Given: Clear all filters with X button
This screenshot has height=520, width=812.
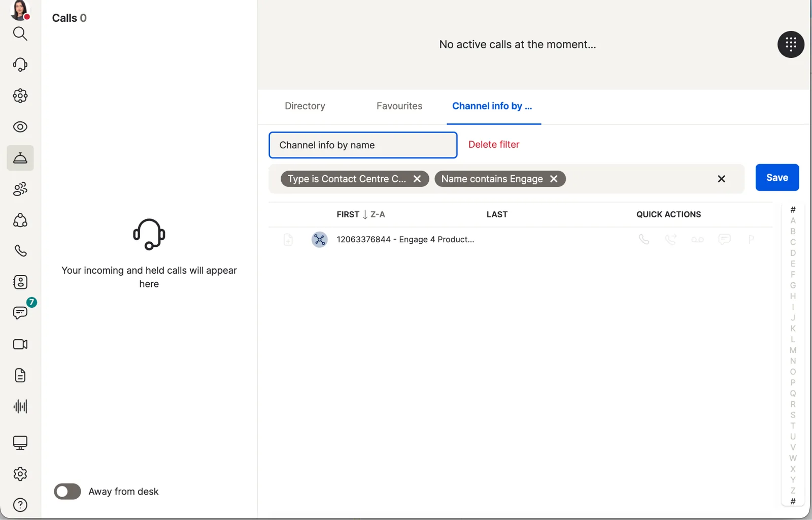Looking at the screenshot, I should [721, 179].
